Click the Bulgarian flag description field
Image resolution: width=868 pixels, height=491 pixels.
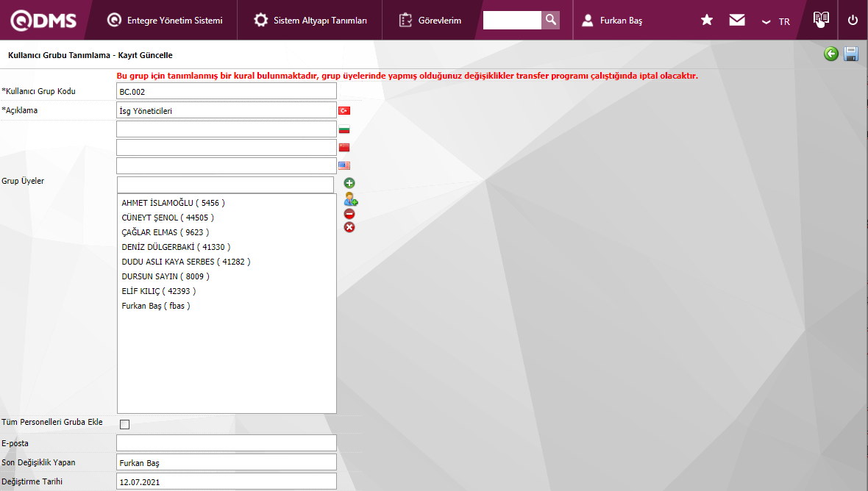[x=227, y=129]
